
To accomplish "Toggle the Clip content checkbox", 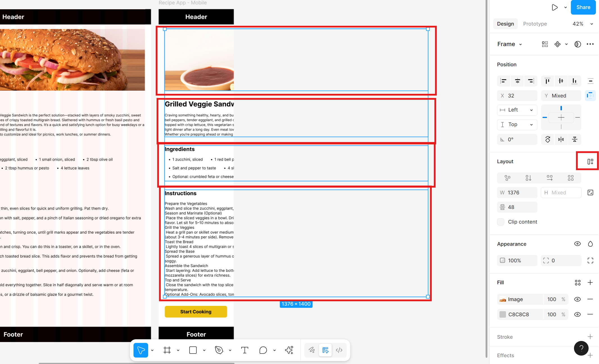I will point(501,222).
